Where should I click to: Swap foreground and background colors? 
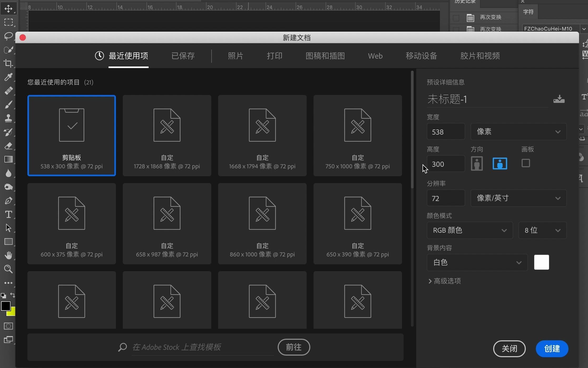tap(12, 295)
